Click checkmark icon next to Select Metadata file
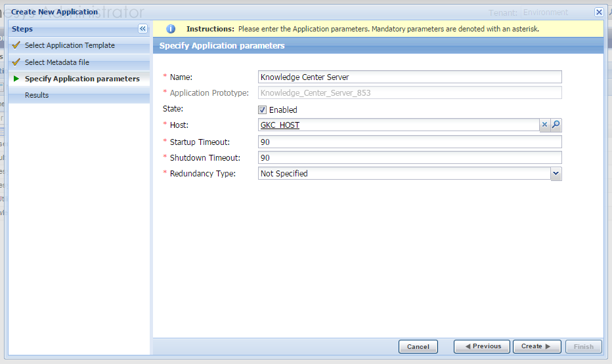This screenshot has width=612, height=364. tap(16, 62)
